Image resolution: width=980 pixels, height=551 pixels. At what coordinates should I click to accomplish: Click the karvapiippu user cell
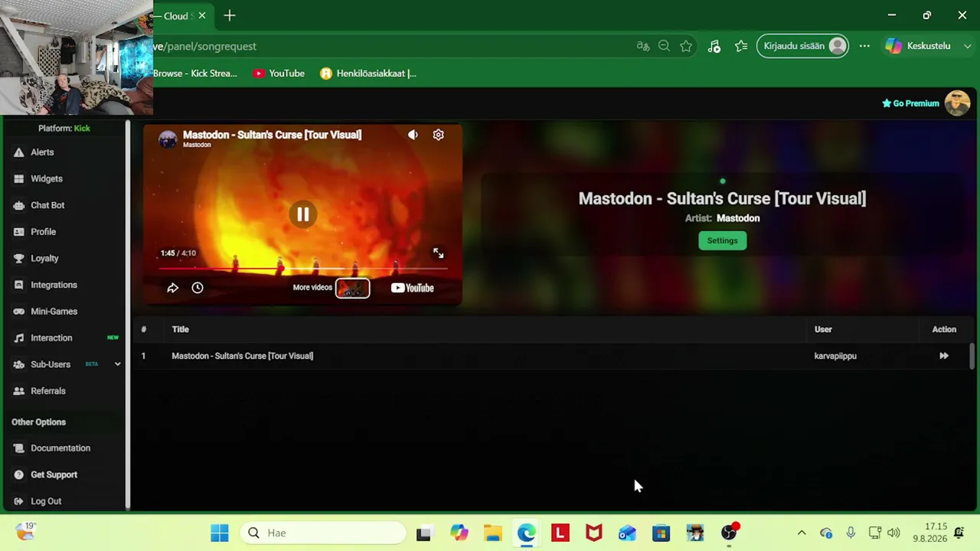(835, 356)
